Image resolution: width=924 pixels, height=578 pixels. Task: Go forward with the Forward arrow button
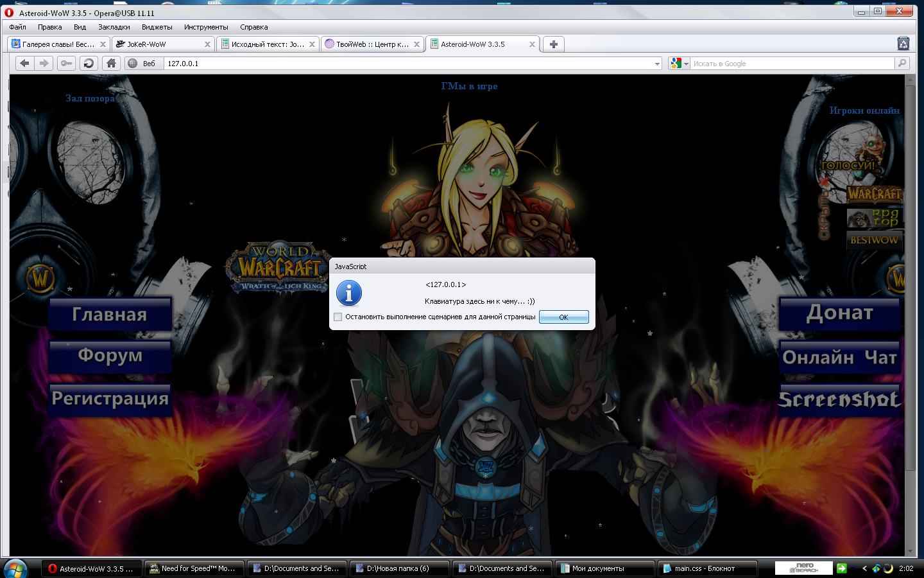pos(44,63)
